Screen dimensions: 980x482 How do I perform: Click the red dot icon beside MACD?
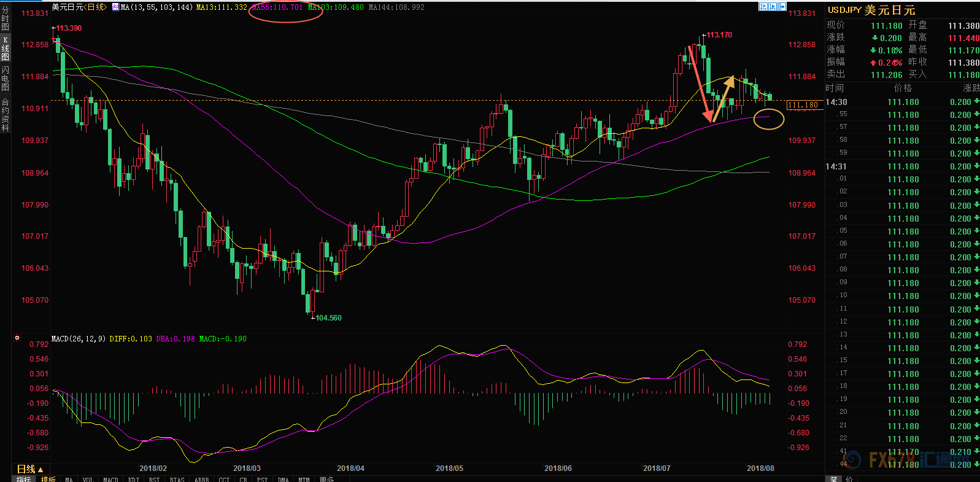17,338
